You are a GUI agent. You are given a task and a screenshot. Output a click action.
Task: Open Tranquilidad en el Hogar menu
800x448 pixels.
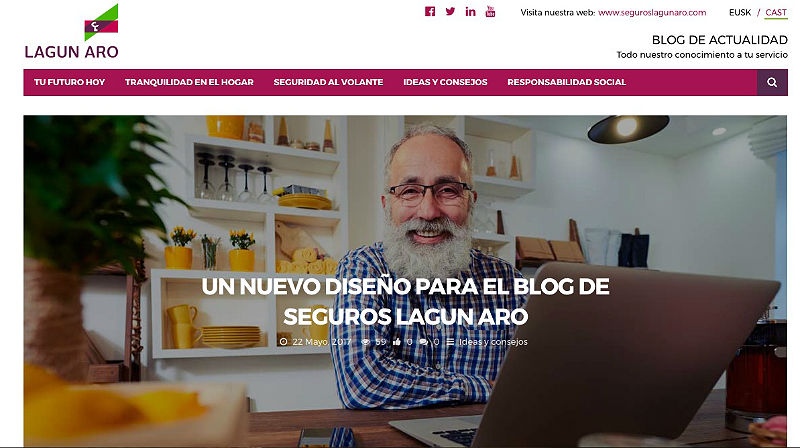click(x=189, y=82)
